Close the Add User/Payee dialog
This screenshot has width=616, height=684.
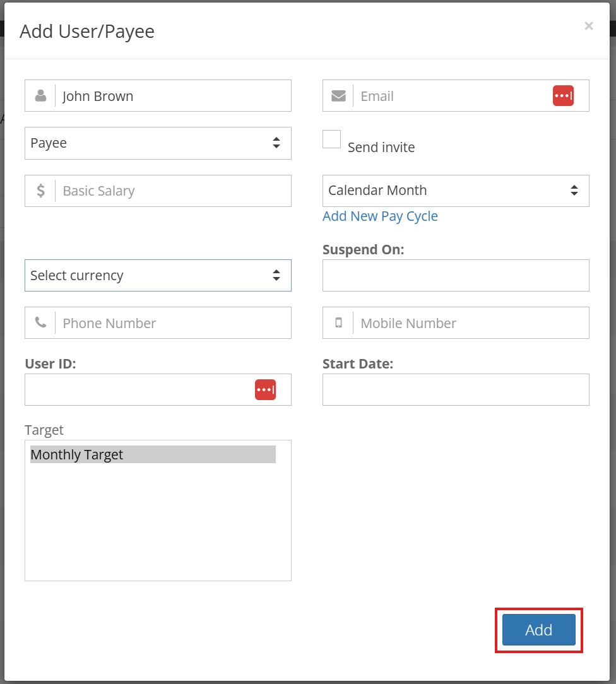pos(589,26)
